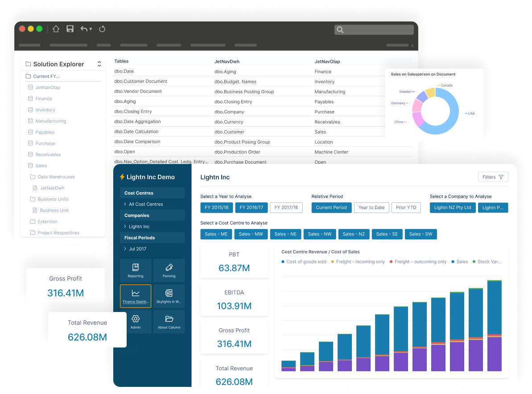Click the Prior YTD button
The width and height of the screenshot is (532, 394).
coord(406,208)
